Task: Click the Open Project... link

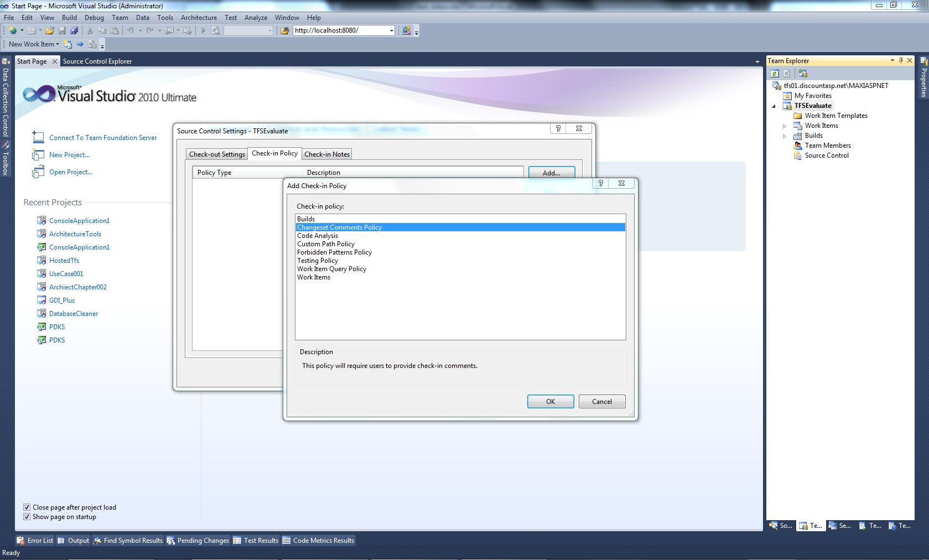Action: coord(71,172)
